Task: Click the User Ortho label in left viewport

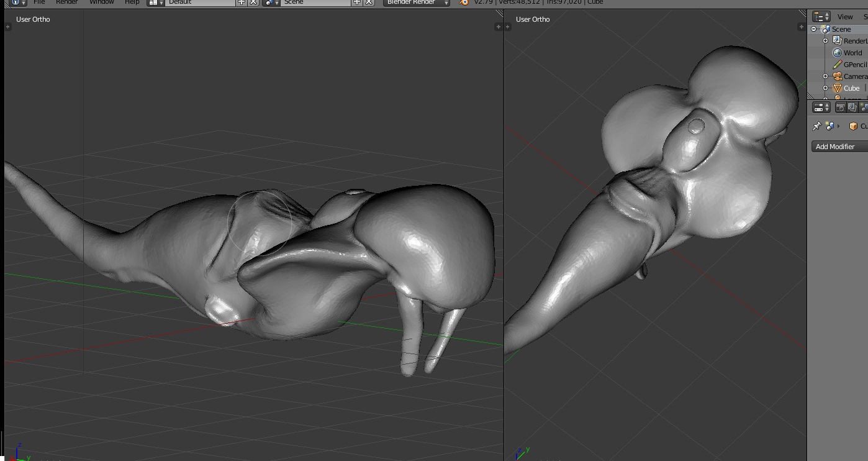Action: coord(33,19)
